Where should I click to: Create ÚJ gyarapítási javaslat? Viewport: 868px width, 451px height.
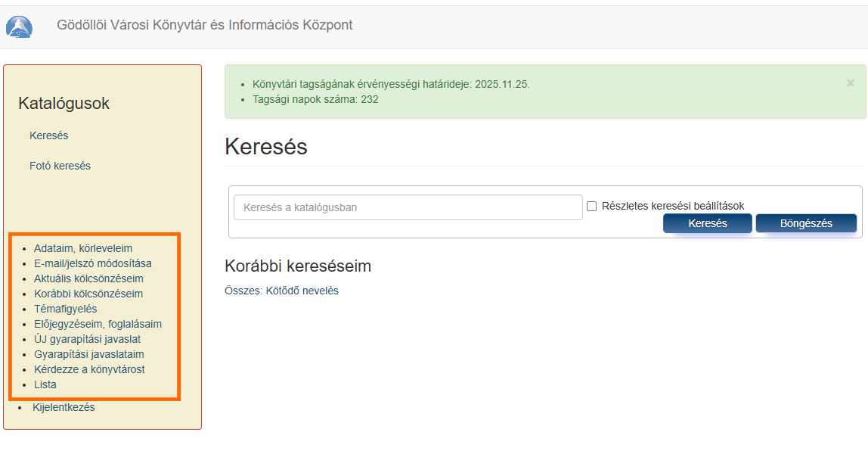[87, 339]
